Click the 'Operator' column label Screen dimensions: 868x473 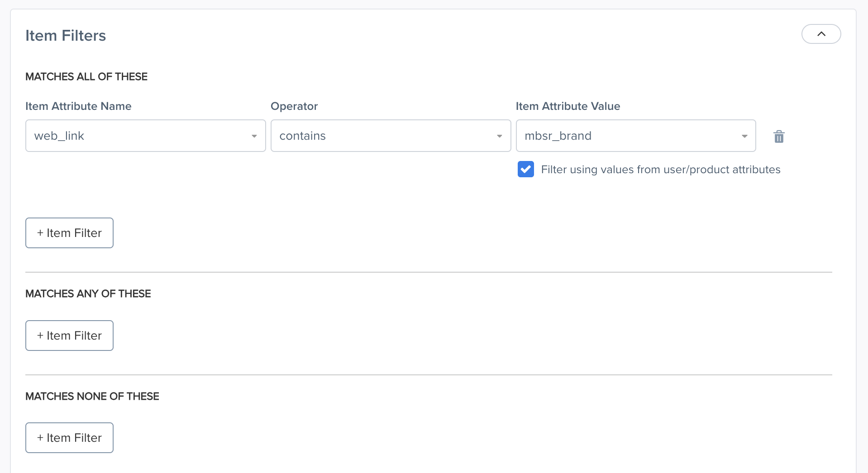[294, 106]
